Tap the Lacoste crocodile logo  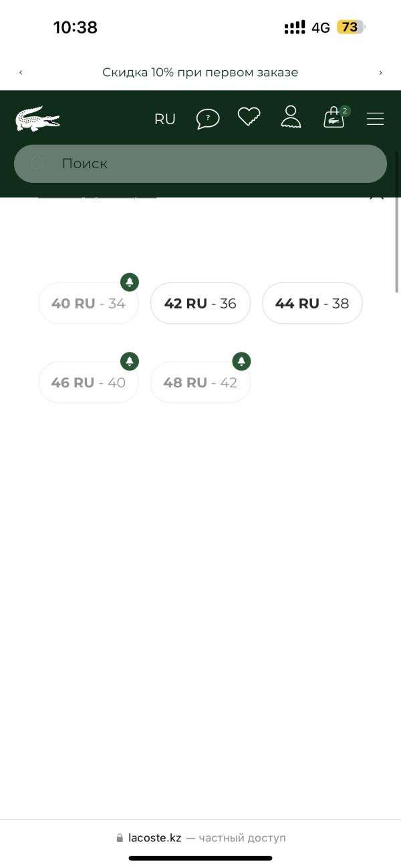point(37,119)
